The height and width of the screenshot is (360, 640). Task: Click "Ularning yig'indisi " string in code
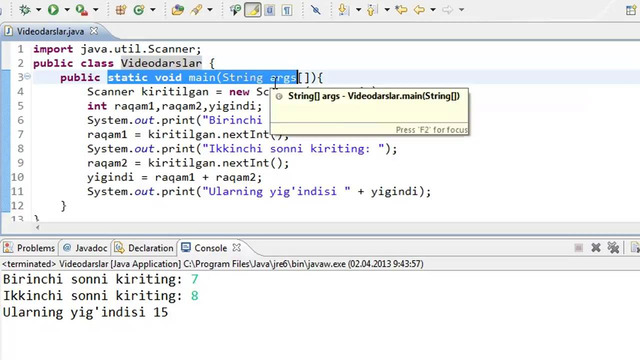click(x=276, y=191)
